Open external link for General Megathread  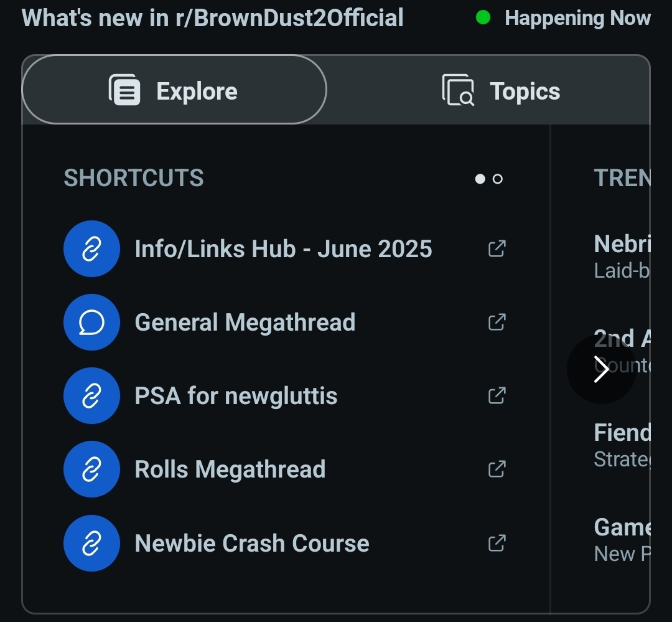tap(497, 322)
